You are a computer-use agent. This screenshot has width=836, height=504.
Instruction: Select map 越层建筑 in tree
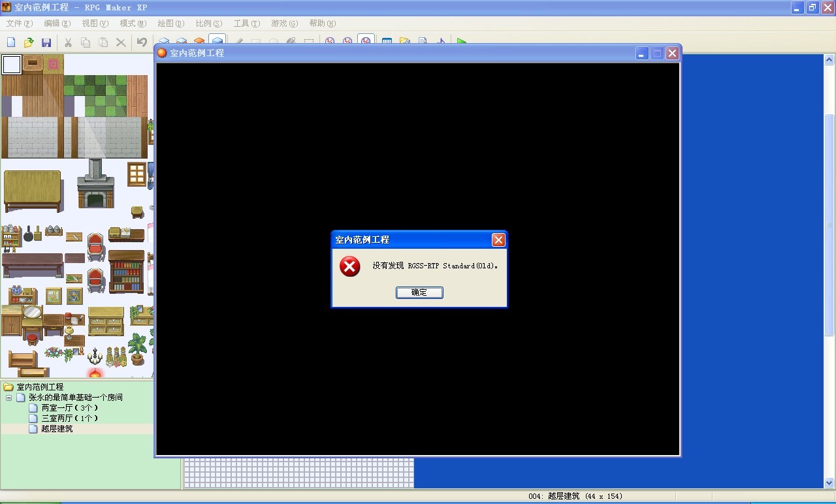tap(57, 429)
